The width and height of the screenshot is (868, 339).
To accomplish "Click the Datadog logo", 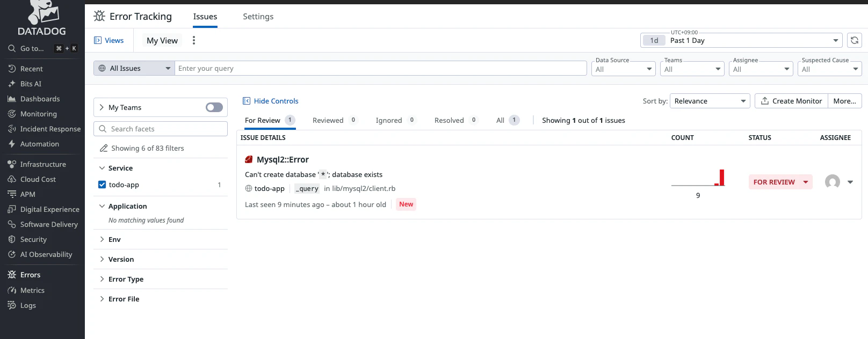I will tap(42, 19).
